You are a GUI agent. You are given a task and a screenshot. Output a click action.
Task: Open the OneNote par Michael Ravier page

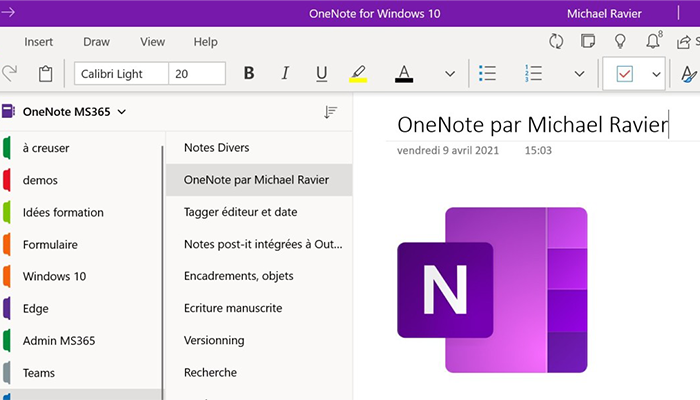(259, 180)
